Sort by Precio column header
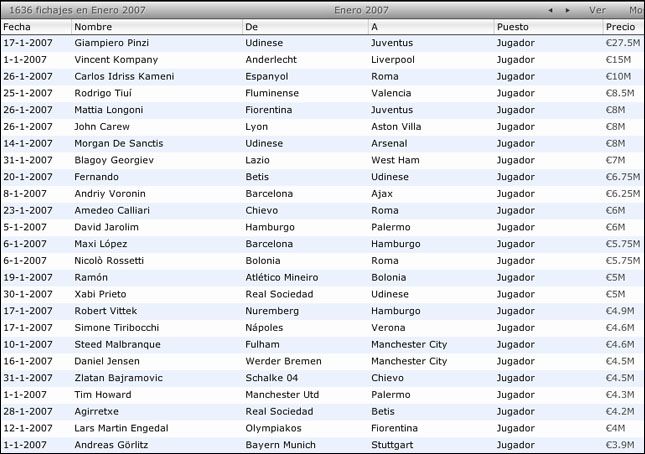The height and width of the screenshot is (454, 645). [x=620, y=26]
